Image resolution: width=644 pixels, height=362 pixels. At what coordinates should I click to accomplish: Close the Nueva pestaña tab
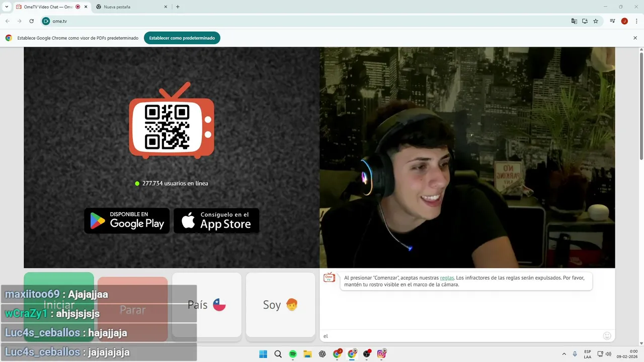pos(166,7)
